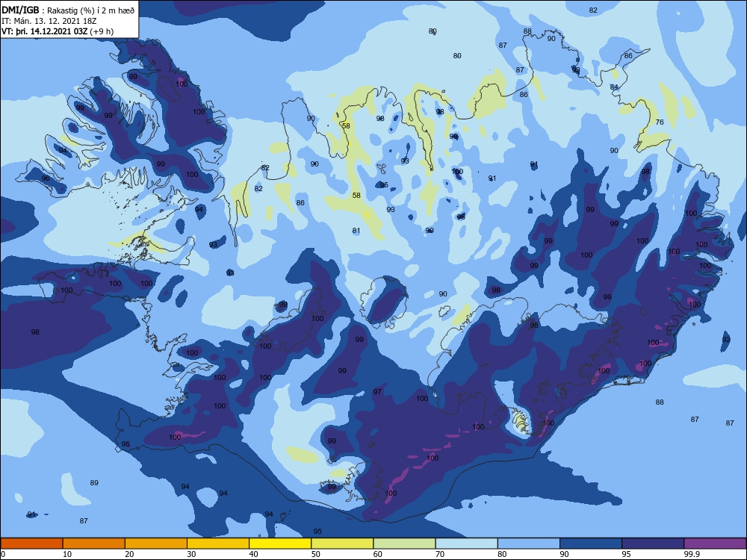Click the 90–95 medium blue legend swatch
The height and width of the screenshot is (560, 747).
(591, 544)
